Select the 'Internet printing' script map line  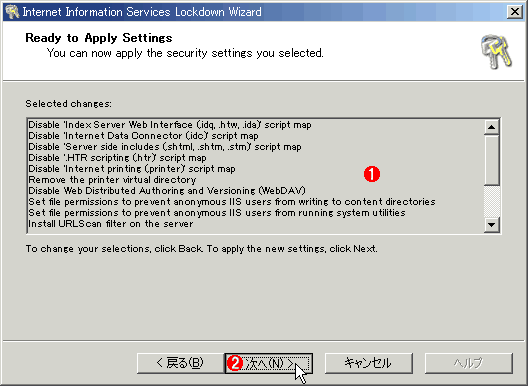pos(132,169)
